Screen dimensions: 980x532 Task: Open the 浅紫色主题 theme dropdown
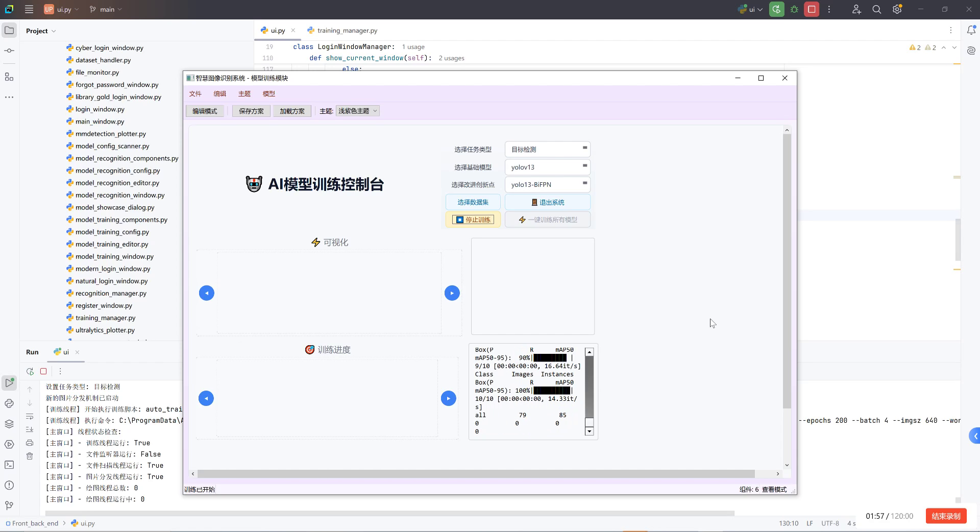(357, 111)
